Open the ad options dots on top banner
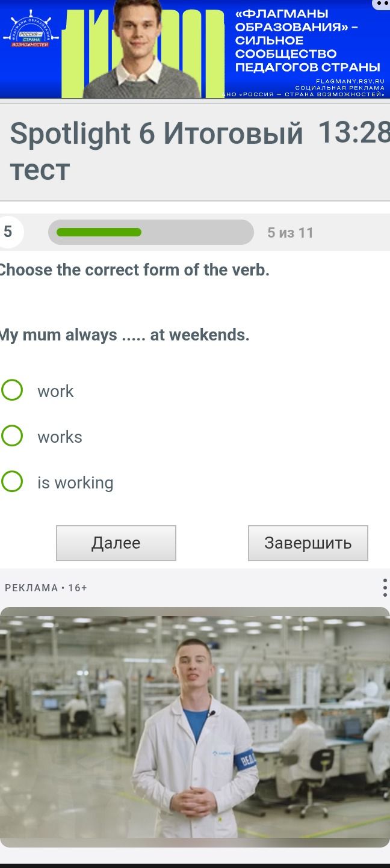 point(382,4)
